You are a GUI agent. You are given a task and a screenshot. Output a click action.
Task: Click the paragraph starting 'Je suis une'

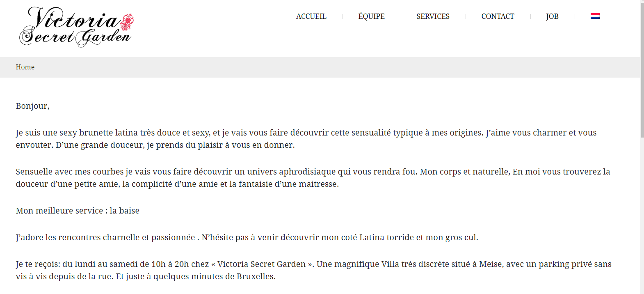pos(306,139)
